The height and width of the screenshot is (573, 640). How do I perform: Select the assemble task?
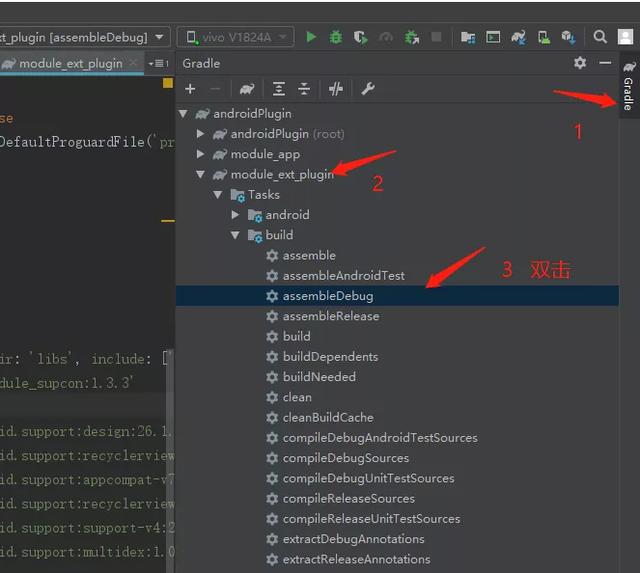[309, 255]
